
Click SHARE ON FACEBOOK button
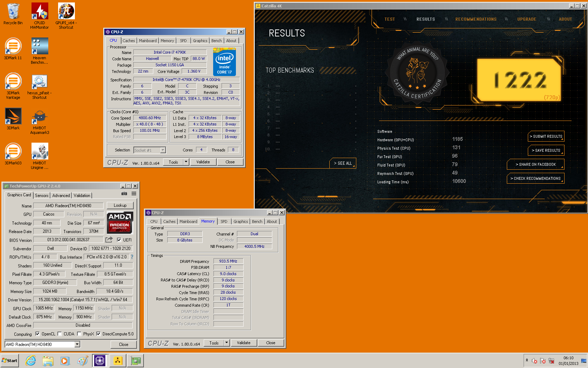pyautogui.click(x=535, y=164)
